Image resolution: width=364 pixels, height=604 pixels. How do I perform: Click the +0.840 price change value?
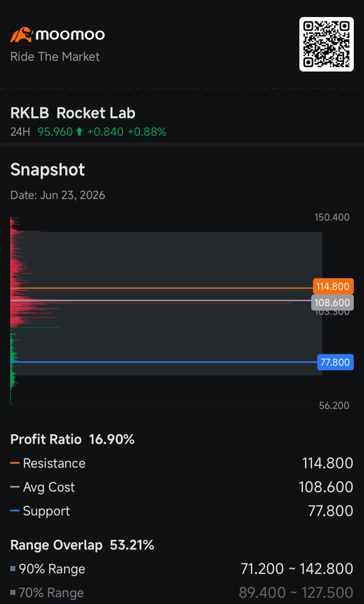point(105,132)
